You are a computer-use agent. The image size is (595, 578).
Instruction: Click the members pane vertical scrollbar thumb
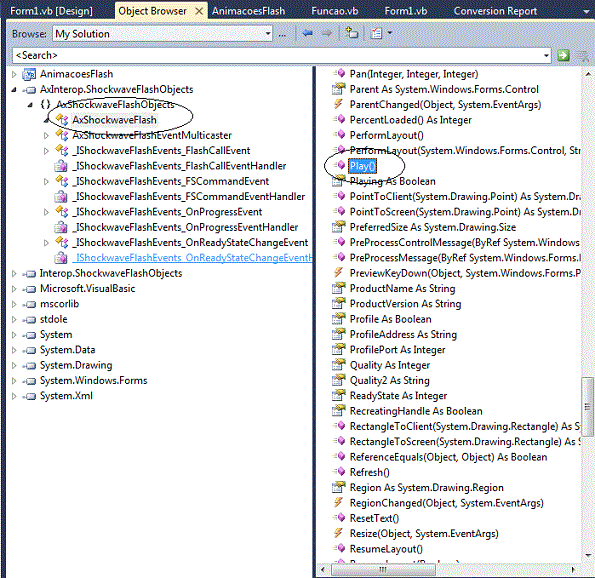point(587,406)
